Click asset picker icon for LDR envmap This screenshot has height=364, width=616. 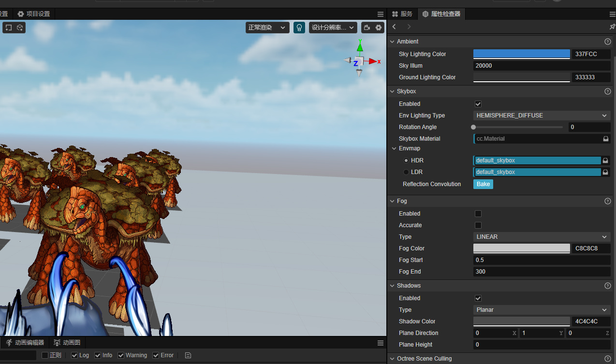[605, 172]
